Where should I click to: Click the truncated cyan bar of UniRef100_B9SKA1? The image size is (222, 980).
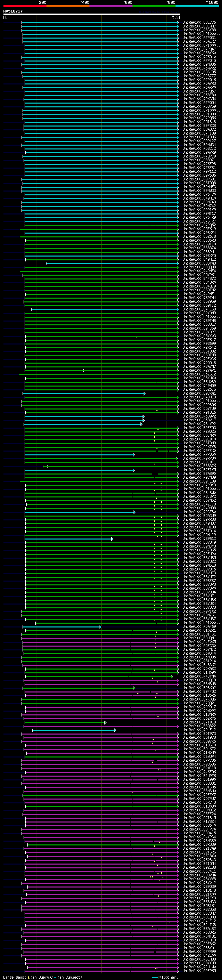pyautogui.click(x=84, y=394)
